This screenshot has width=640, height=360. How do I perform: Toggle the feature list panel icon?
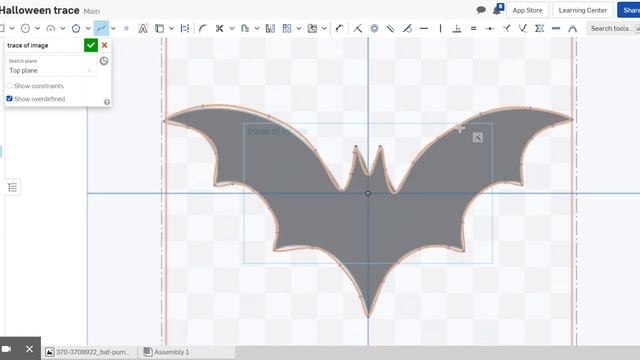tap(13, 187)
